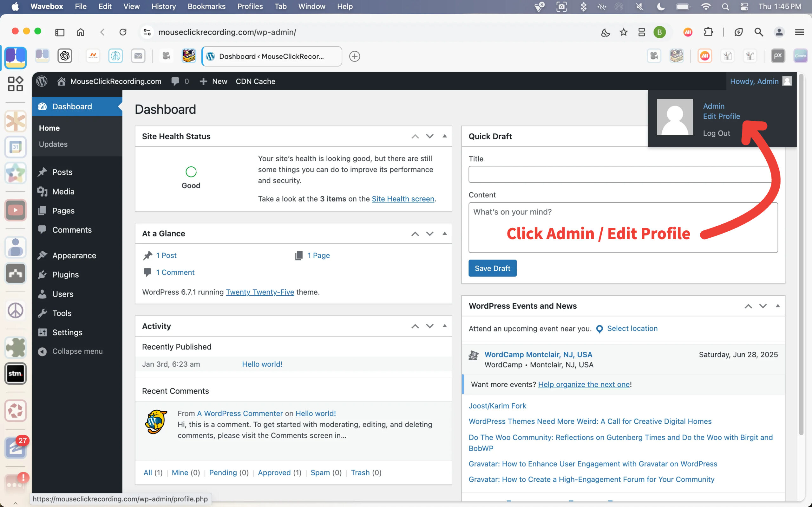The height and width of the screenshot is (507, 812).
Task: Open the Bookmarks menu in menu bar
Action: (x=206, y=6)
